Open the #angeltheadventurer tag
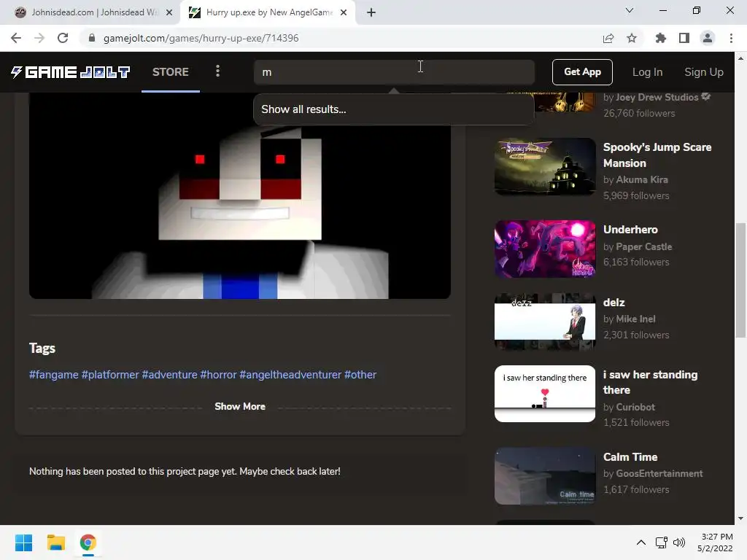The image size is (747, 560). 290,375
